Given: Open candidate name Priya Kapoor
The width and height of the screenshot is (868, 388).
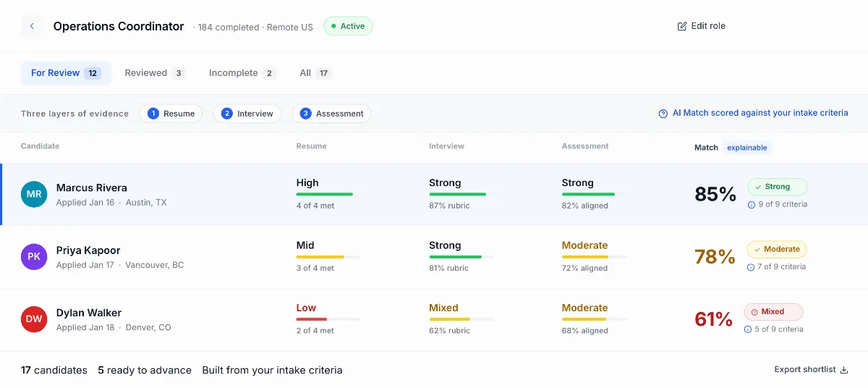Looking at the screenshot, I should pyautogui.click(x=88, y=250).
